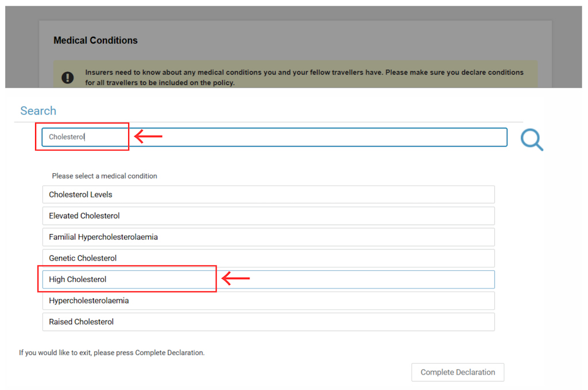Click the Complete Declaration button
This screenshot has height=390, width=588.
click(458, 372)
